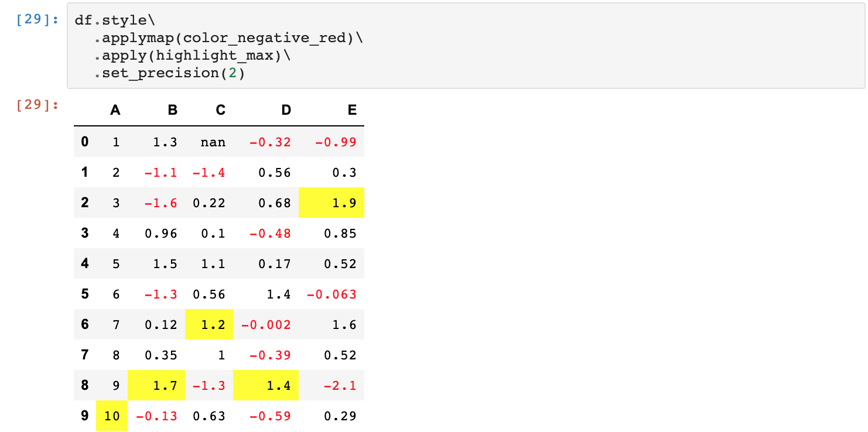Select column header D
Screen dimensions: 868x432
286,110
